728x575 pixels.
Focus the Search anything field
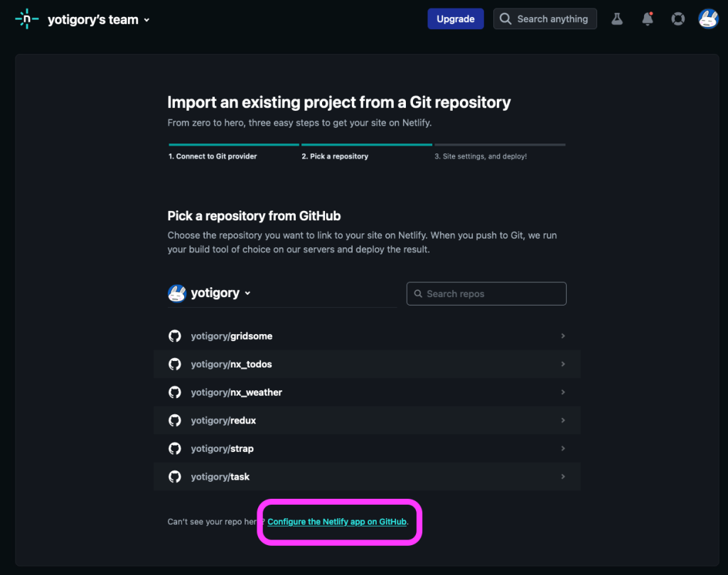click(545, 19)
